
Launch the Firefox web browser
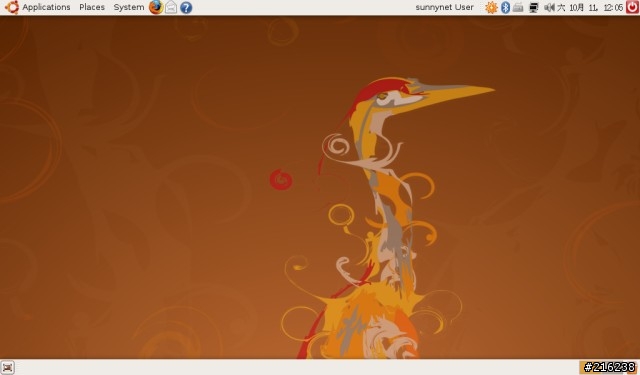click(x=156, y=7)
